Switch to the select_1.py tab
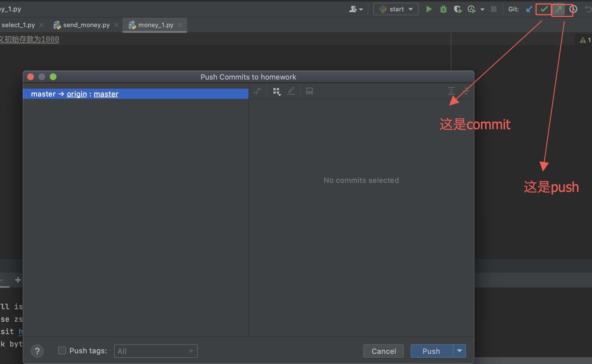 coord(18,25)
